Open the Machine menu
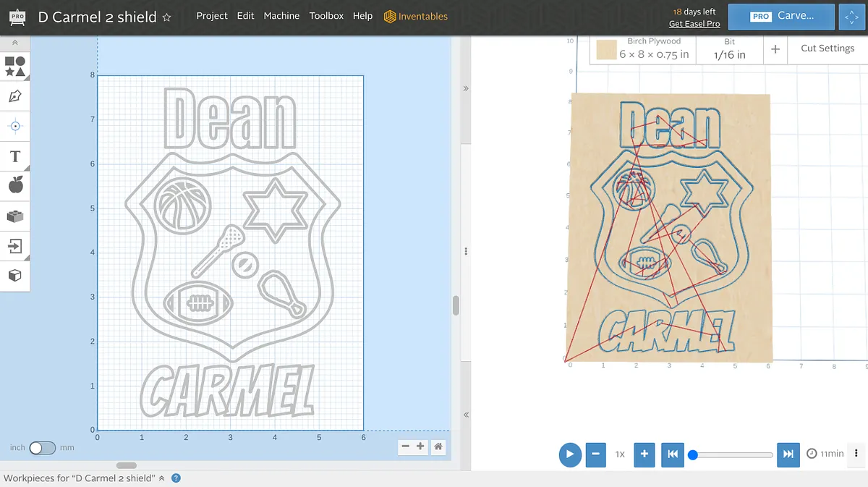Screen dimensions: 868x487 [281, 16]
